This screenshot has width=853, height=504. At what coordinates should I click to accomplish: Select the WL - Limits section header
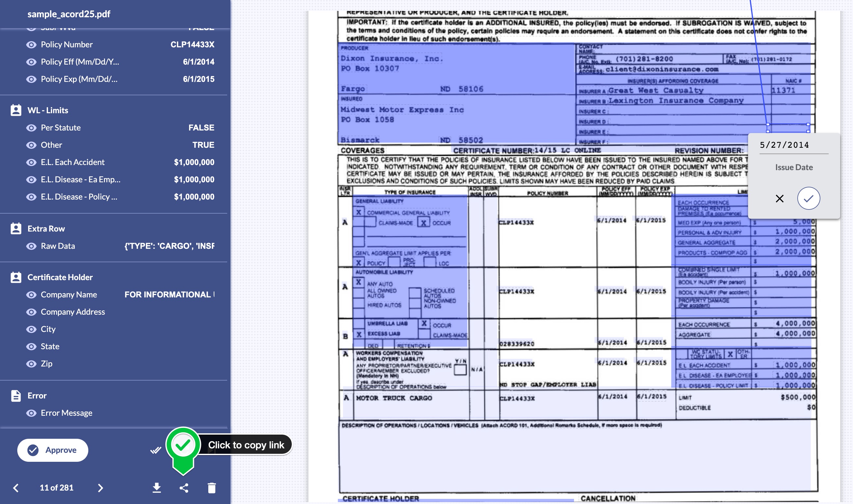pyautogui.click(x=48, y=110)
